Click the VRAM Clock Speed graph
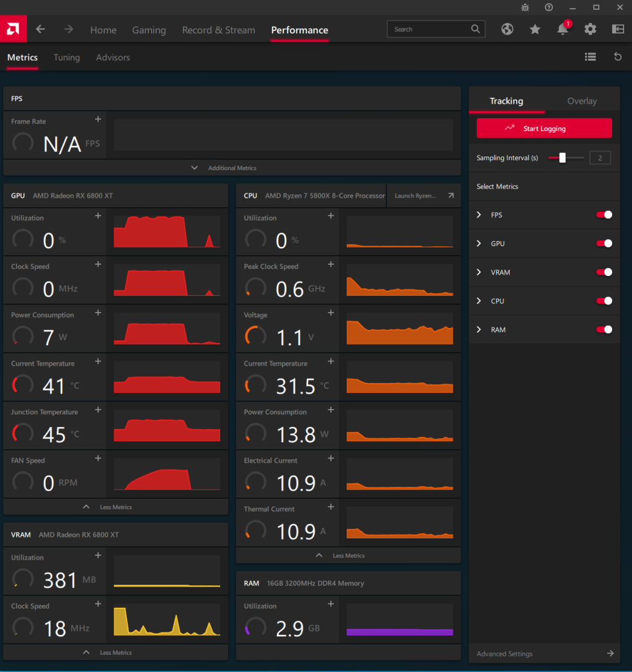Image resolution: width=632 pixels, height=672 pixels. point(167,620)
